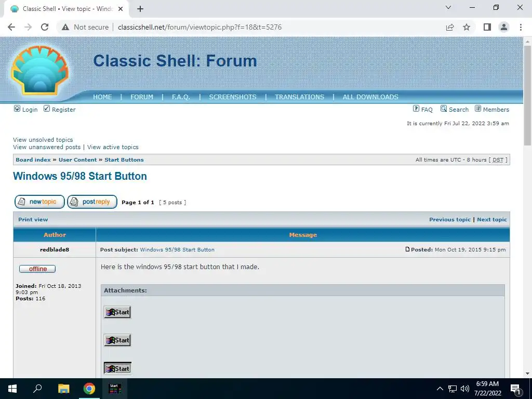This screenshot has height=399, width=532.
Task: Click the offline status badge
Action: (x=37, y=269)
